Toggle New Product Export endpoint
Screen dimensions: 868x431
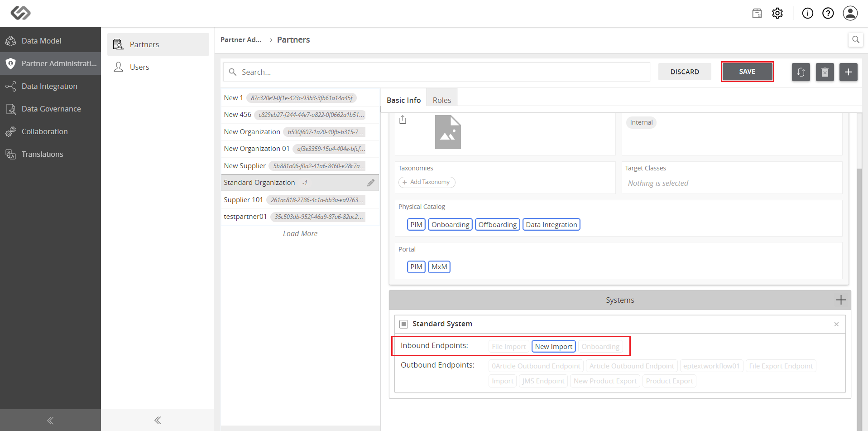pyautogui.click(x=605, y=381)
